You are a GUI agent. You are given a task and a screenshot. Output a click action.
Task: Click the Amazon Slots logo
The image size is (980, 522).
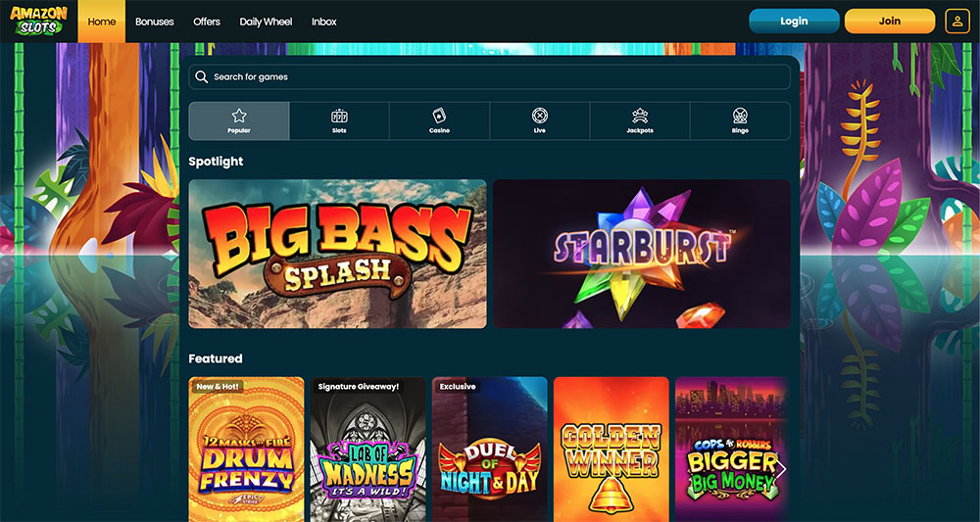39,22
